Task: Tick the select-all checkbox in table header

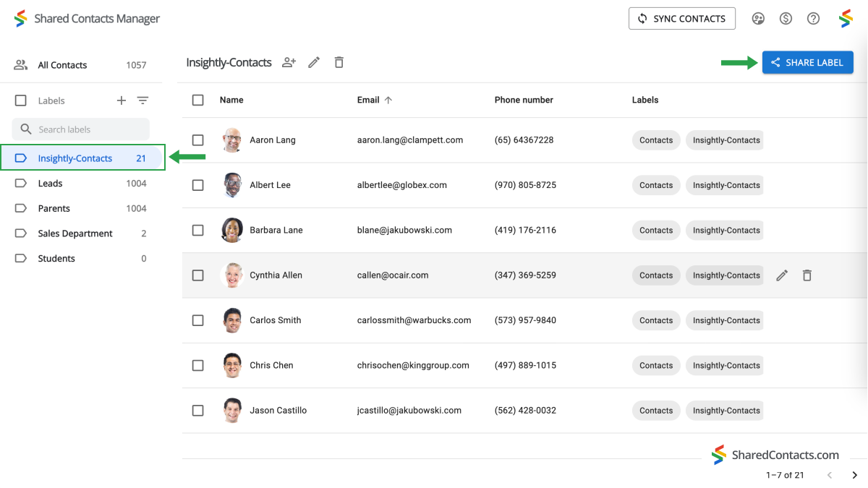Action: (x=197, y=100)
